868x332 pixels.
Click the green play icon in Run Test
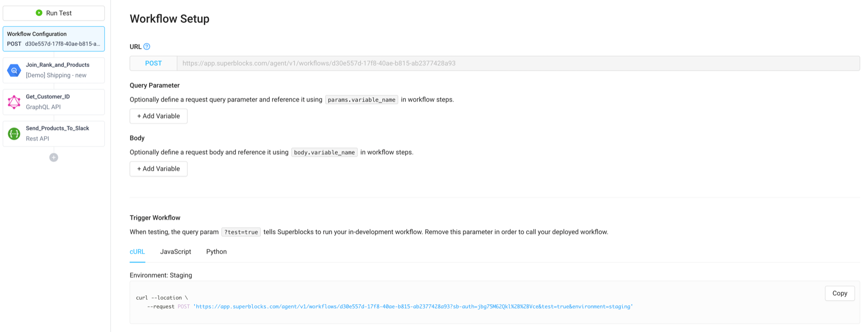39,13
